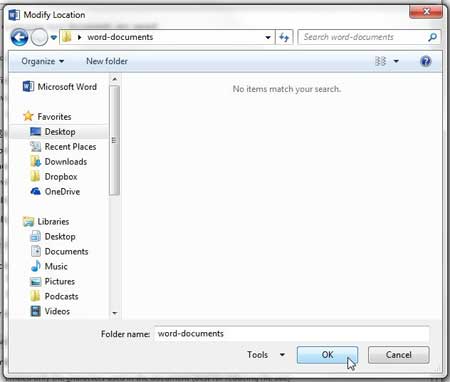Open the Dropbox folder

pyautogui.click(x=61, y=177)
